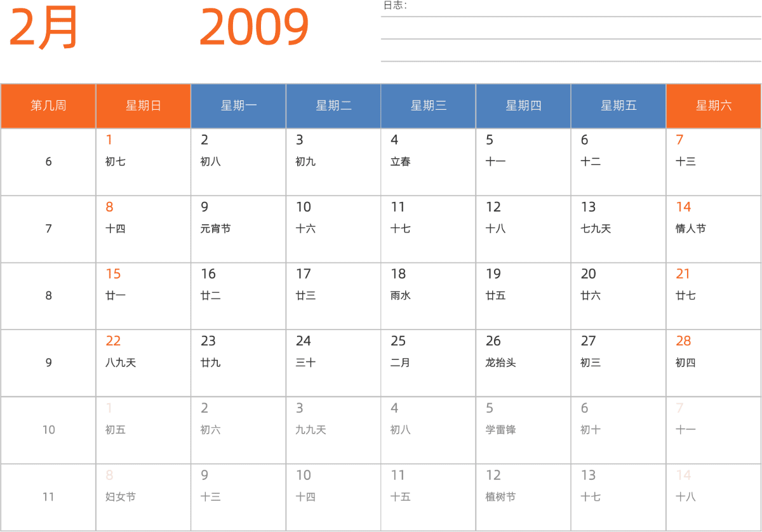The width and height of the screenshot is (762, 532).
Task: Click the 2月 month title
Action: pyautogui.click(x=43, y=28)
